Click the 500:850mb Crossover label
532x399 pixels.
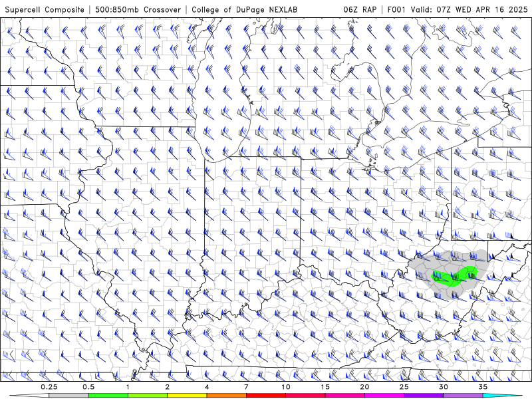coord(138,9)
